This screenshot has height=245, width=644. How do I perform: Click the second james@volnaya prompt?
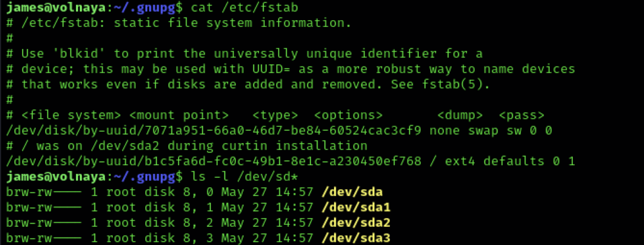(x=56, y=177)
